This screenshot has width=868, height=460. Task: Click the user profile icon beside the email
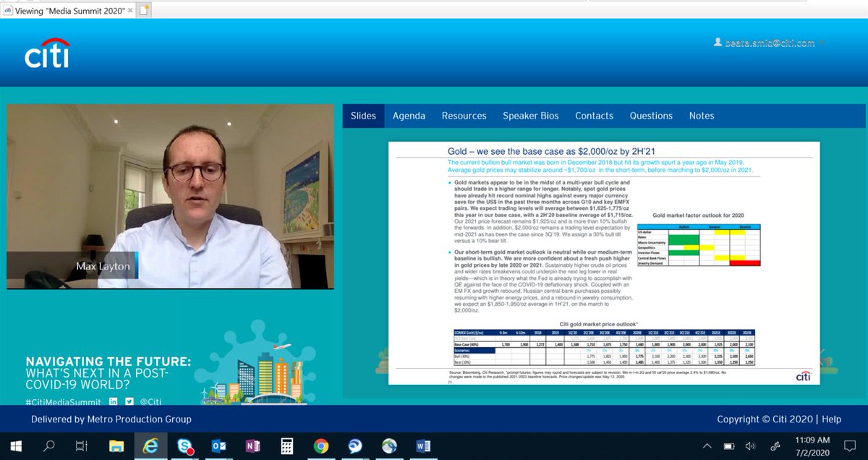click(718, 43)
